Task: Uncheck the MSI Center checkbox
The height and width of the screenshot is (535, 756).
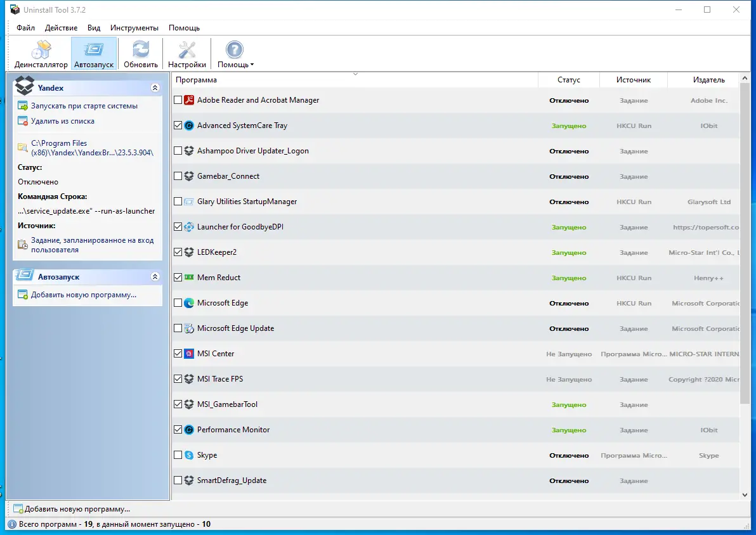Action: tap(178, 354)
